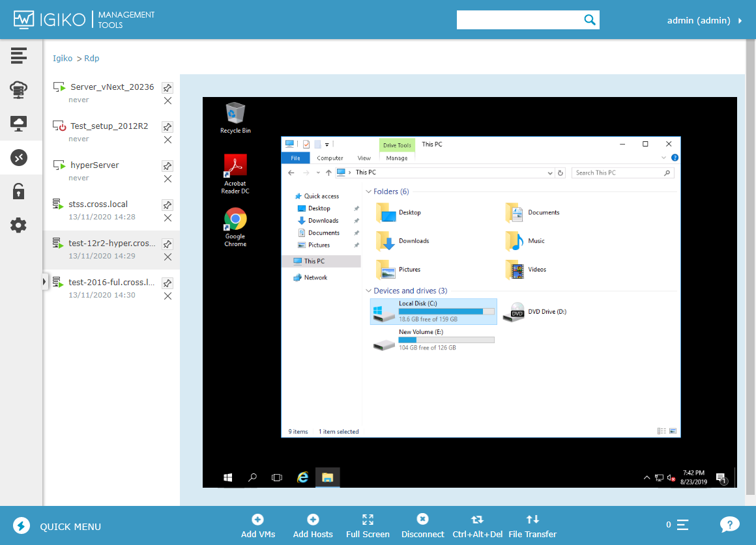Click the unlocked padlock icon in the sidebar
Screen dimensions: 756x545
[18, 191]
